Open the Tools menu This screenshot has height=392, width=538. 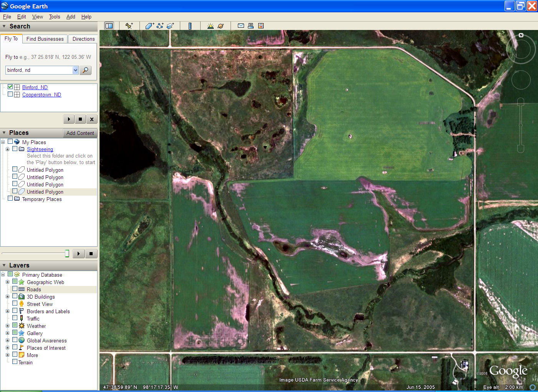55,17
